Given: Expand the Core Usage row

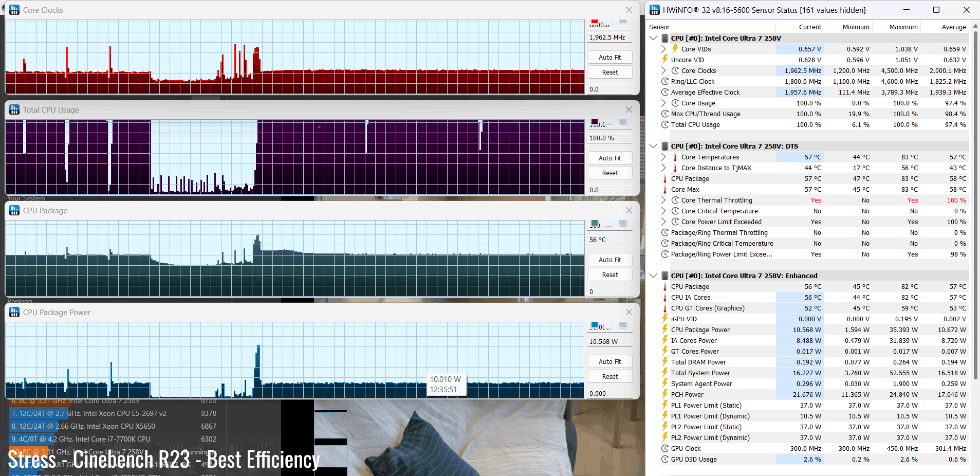Looking at the screenshot, I should [663, 103].
